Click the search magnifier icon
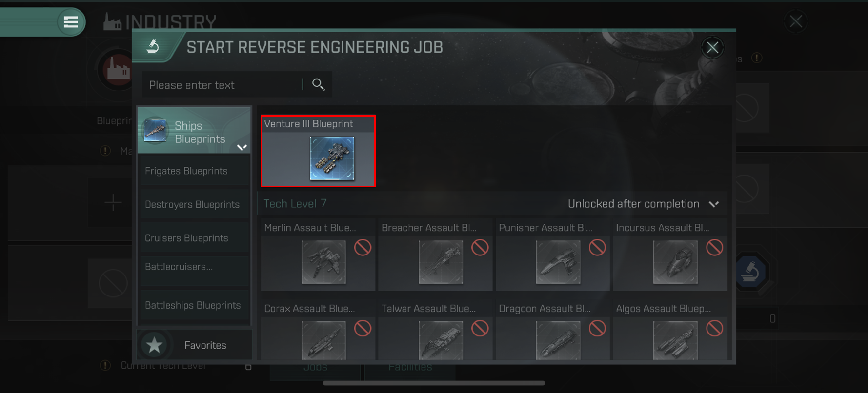The height and width of the screenshot is (393, 868). point(318,84)
